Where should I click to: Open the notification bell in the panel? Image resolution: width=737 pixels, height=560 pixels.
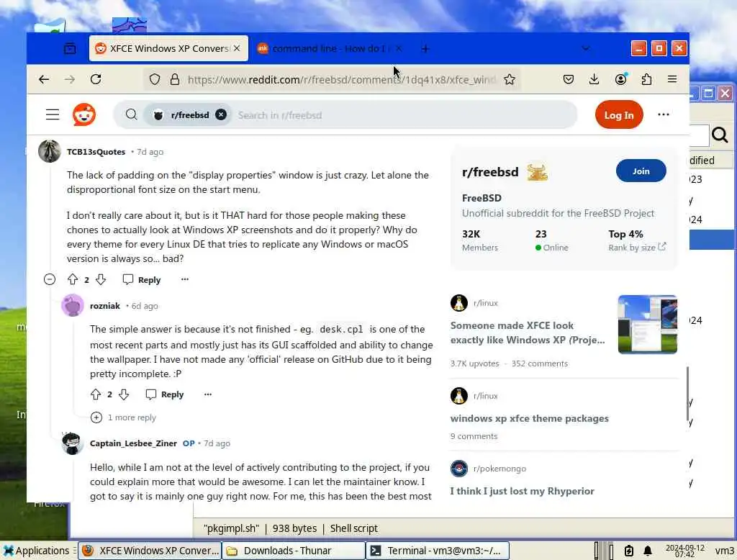coord(648,551)
